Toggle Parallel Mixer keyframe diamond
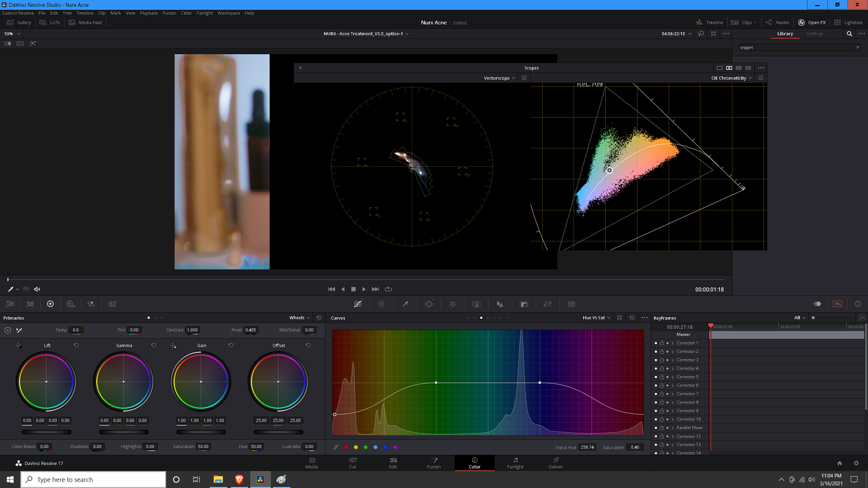The image size is (868, 488). [667, 427]
